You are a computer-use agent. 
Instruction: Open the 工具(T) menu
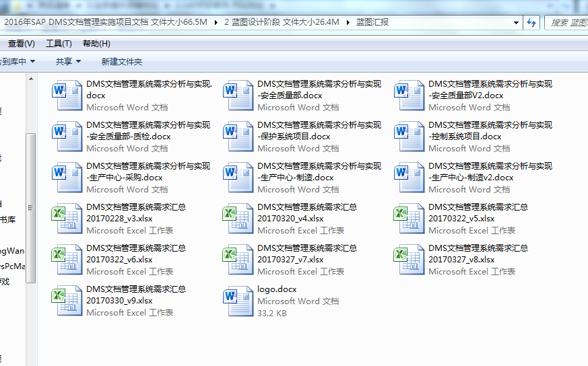click(x=59, y=44)
